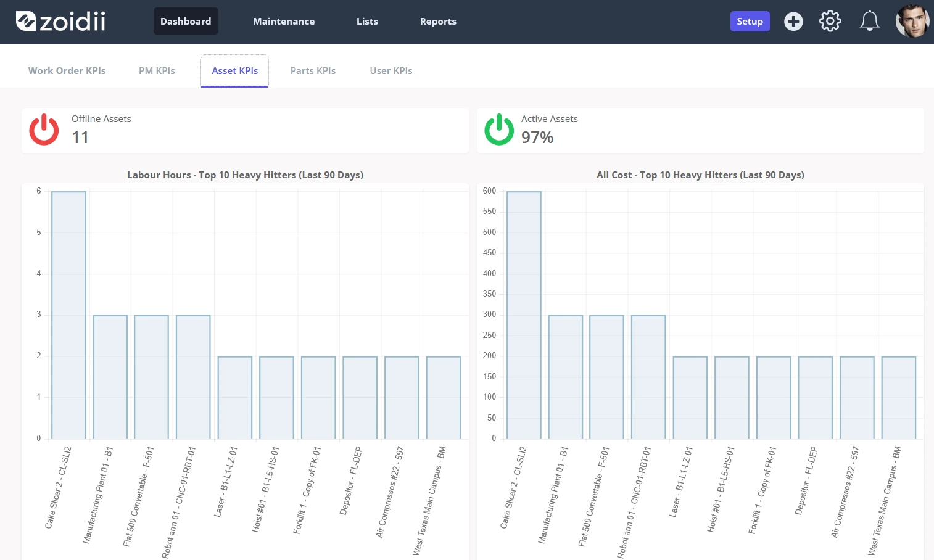Switch to the Work Order KPIs tab
Viewport: 934px width, 560px height.
tap(67, 71)
